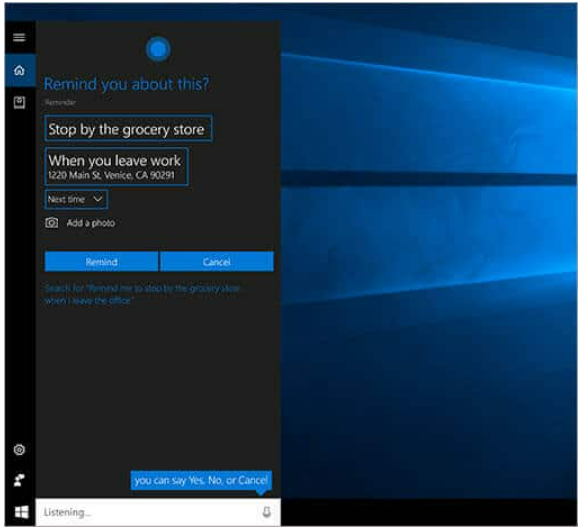Edit the 'Stop by the grocery store' reminder text
Screen dimensions: 579x530
point(128,129)
